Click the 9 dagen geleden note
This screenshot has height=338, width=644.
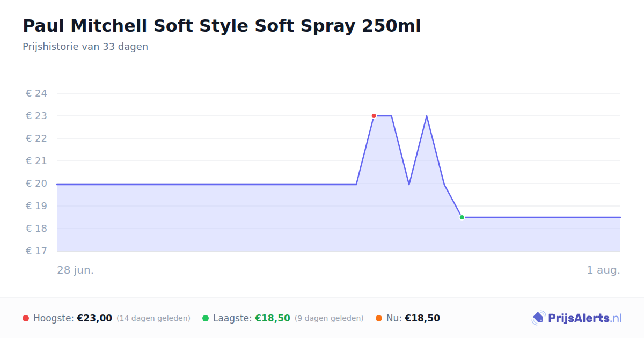tap(329, 318)
